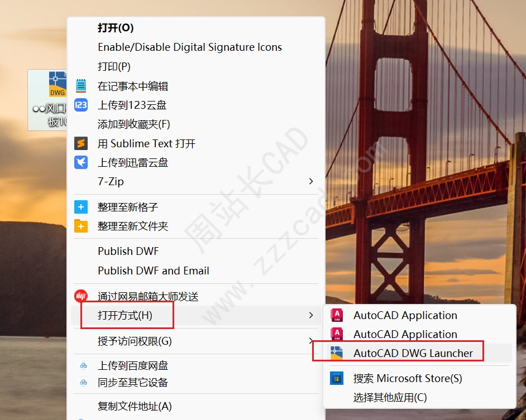The image size is (526, 420).
Task: Click the AutoCAD DWG Launcher icon
Action: 337,352
